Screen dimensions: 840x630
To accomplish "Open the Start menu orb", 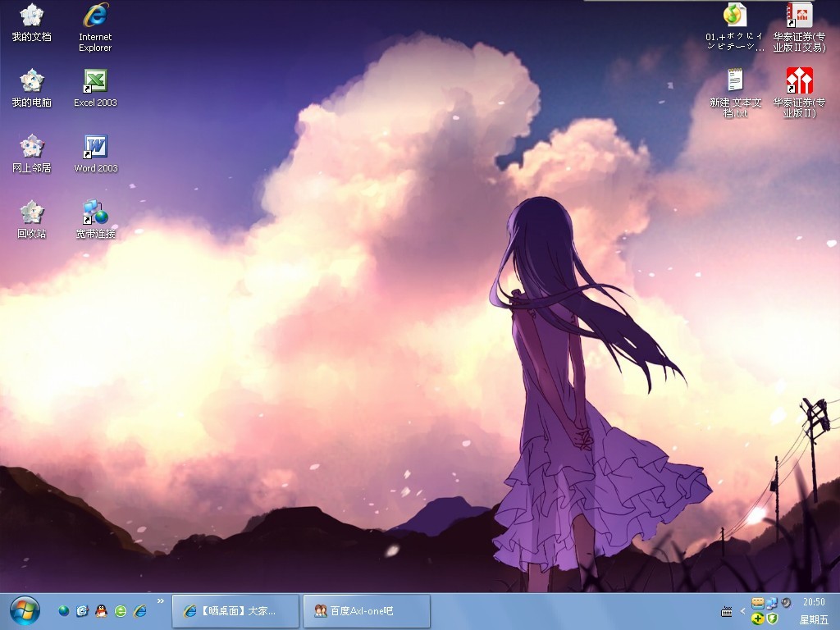I will point(25,611).
